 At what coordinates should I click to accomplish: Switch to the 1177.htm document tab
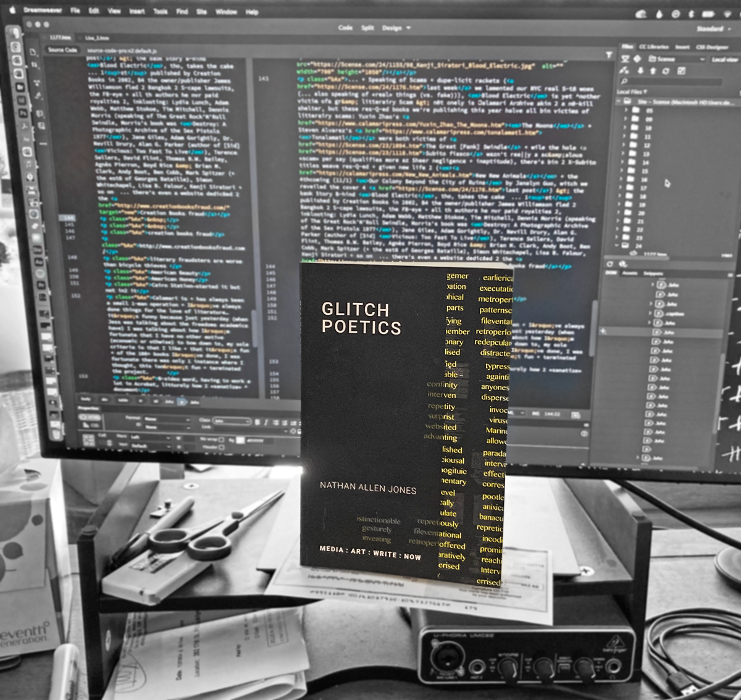[60, 38]
